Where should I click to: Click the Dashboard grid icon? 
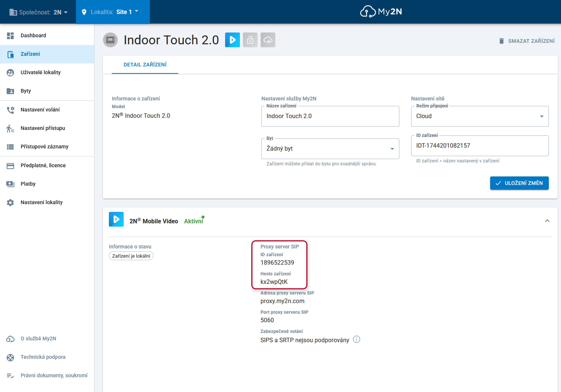coord(10,36)
